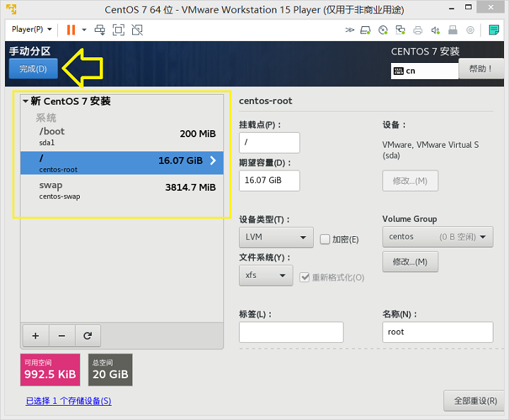Select the /boot sda1 partition row
The width and height of the screenshot is (509, 420).
122,136
